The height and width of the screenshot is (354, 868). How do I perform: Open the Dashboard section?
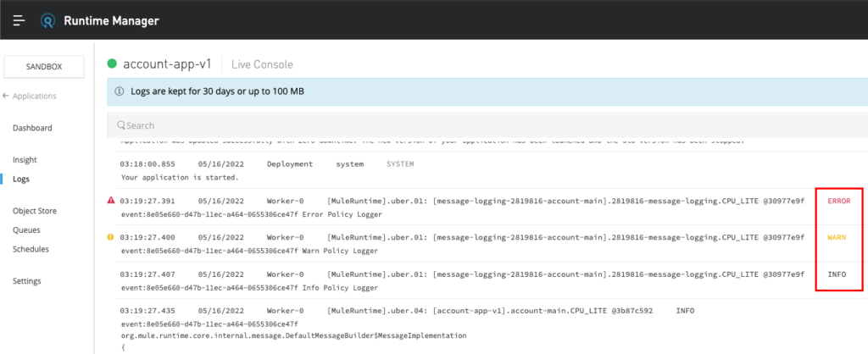tap(32, 128)
